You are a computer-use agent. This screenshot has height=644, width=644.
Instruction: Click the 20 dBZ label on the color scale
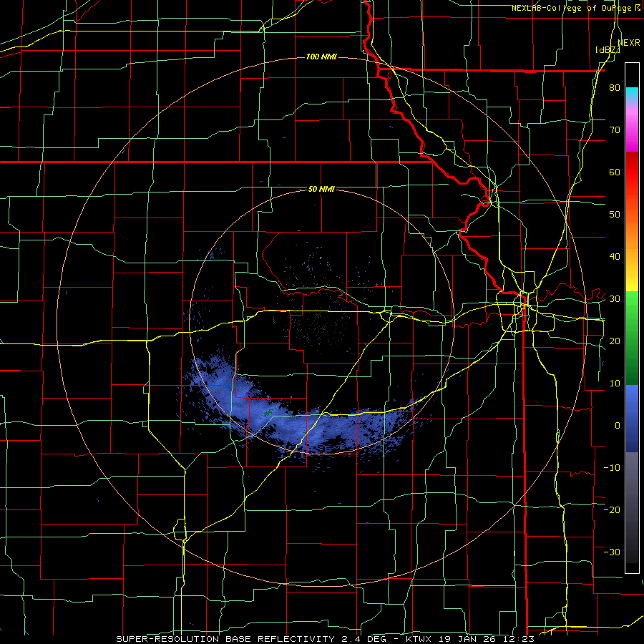point(615,341)
